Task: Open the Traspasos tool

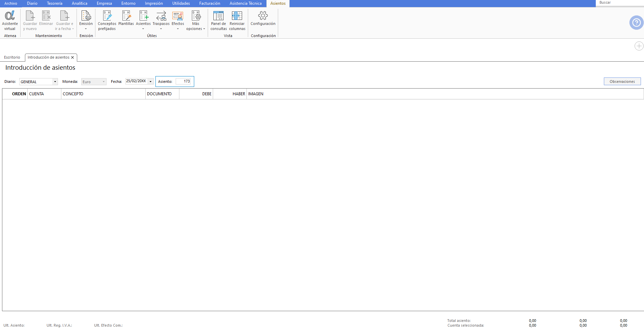Action: [161, 18]
